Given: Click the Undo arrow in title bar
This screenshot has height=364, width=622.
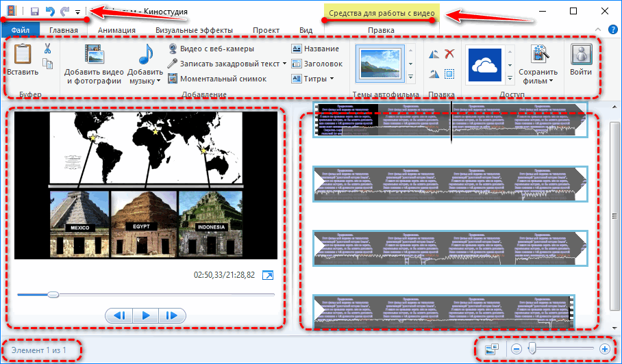Looking at the screenshot, I should 49,12.
